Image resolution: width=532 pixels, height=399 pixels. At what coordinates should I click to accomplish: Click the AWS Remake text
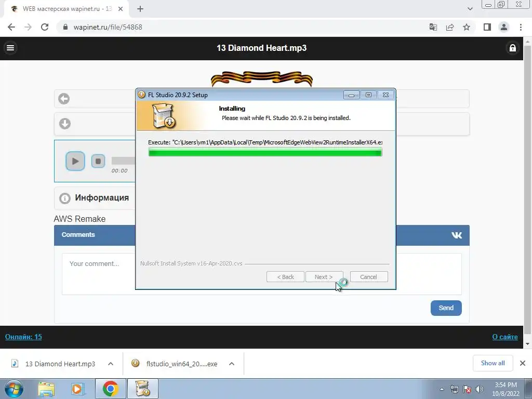pyautogui.click(x=79, y=219)
